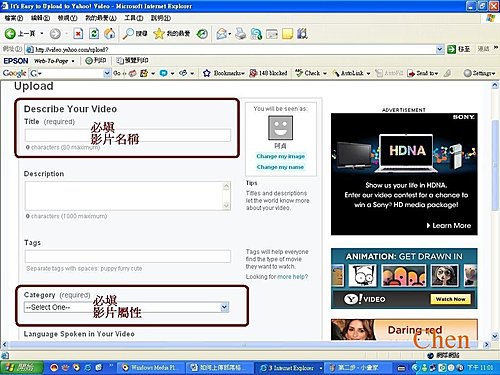Expand the Google search box dropdown
Image resolution: width=500 pixels, height=375 pixels.
coord(107,73)
